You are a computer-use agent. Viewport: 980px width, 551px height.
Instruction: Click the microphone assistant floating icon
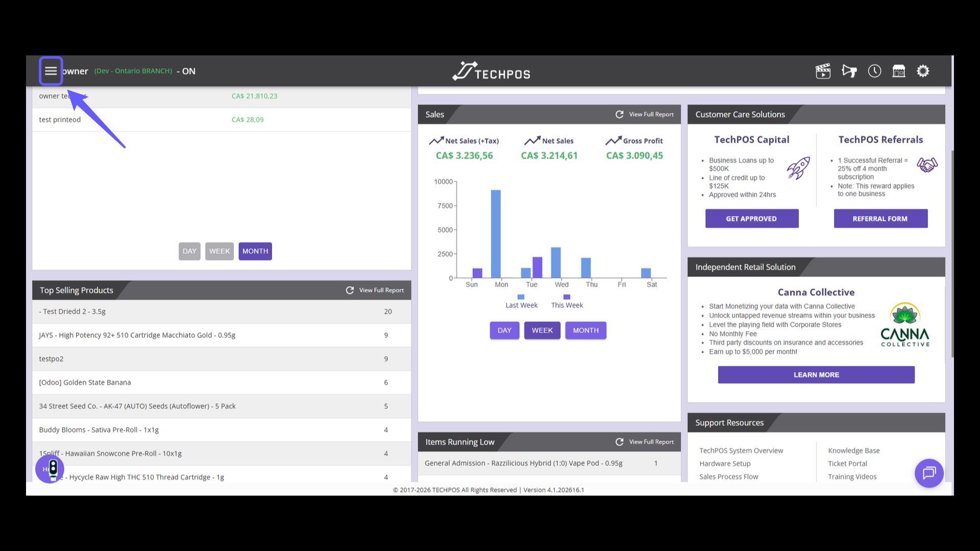(50, 469)
